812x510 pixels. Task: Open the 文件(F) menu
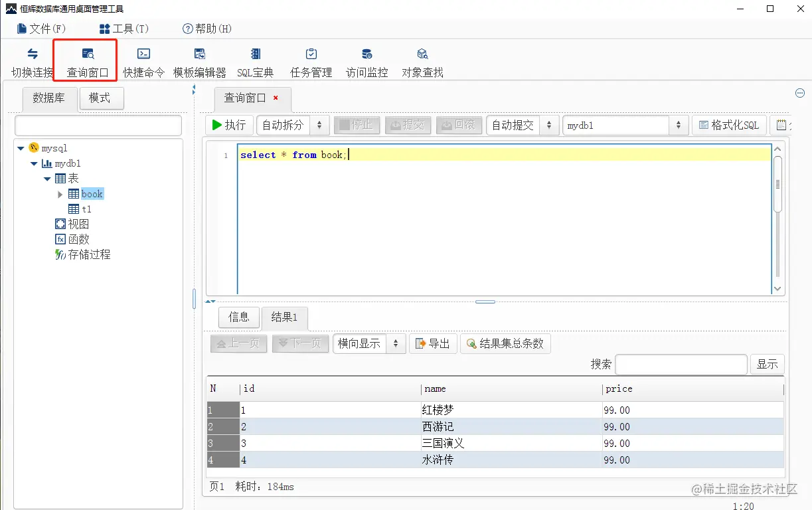41,29
